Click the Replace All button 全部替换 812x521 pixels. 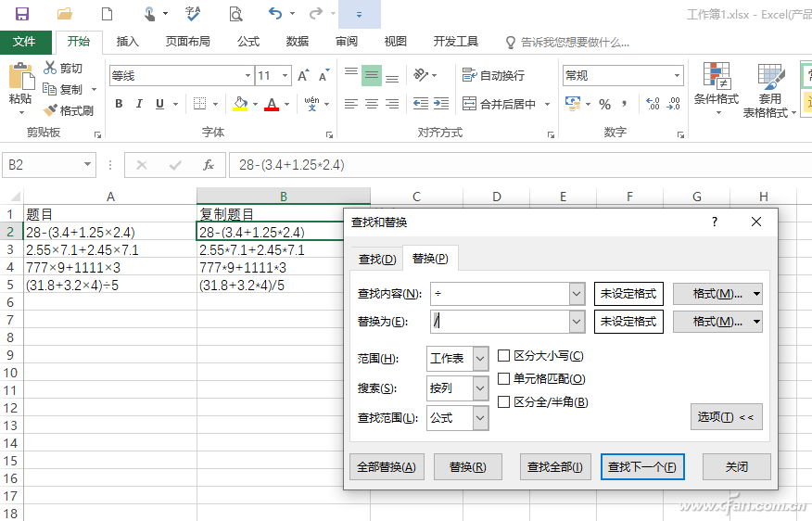[x=387, y=467]
